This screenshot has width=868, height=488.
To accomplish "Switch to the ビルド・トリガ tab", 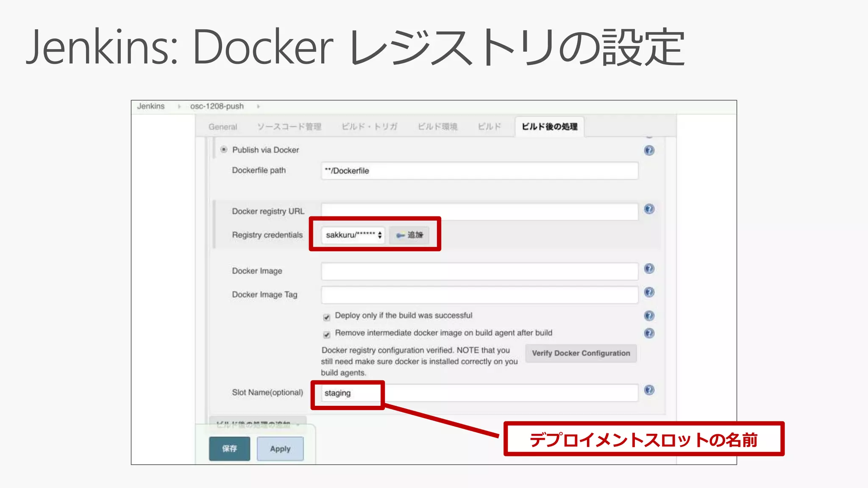I will pyautogui.click(x=370, y=127).
